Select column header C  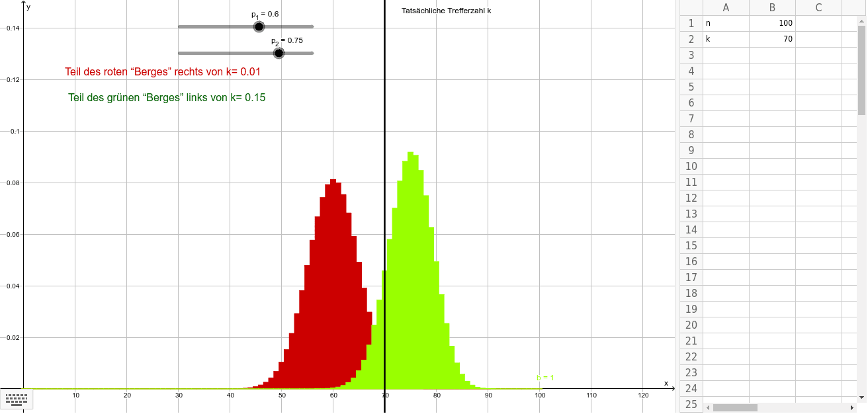coord(818,8)
